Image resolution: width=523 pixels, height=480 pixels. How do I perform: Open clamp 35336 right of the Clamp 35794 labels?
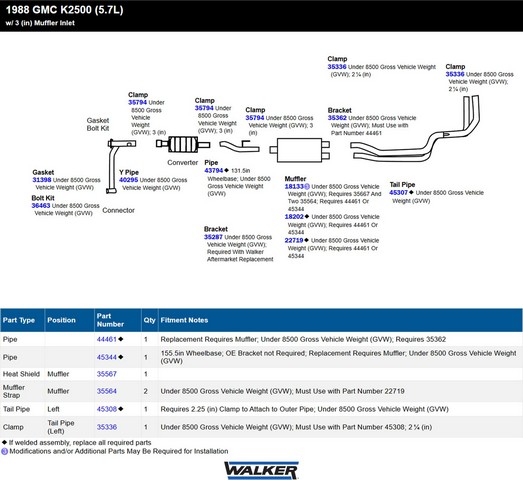(x=337, y=67)
